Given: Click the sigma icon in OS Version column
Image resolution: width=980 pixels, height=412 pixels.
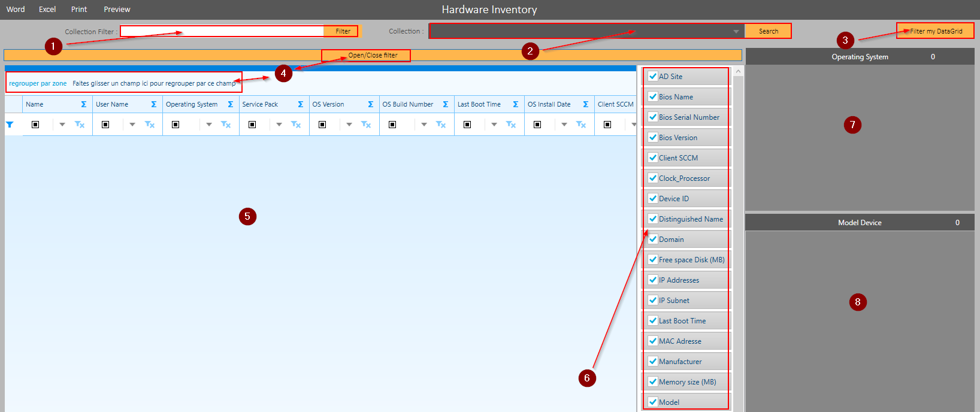Looking at the screenshot, I should [371, 104].
